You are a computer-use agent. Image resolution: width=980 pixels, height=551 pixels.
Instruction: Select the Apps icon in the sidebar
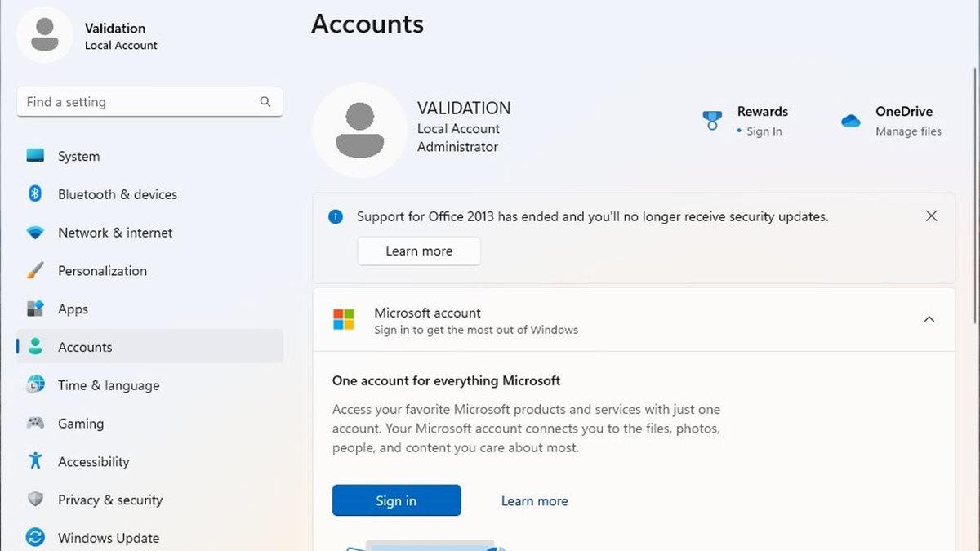pyautogui.click(x=34, y=309)
